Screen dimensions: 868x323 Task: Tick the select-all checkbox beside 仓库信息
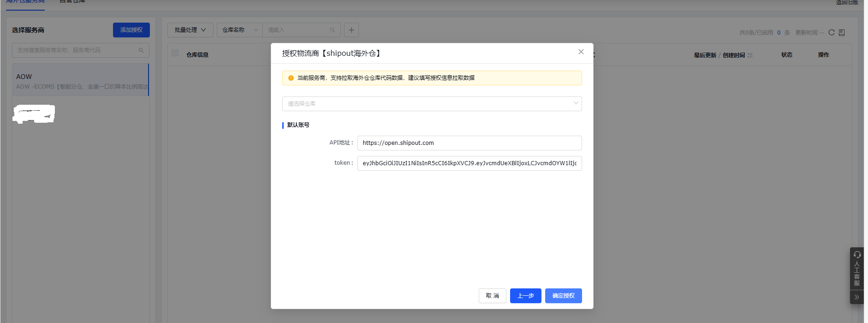(x=175, y=53)
